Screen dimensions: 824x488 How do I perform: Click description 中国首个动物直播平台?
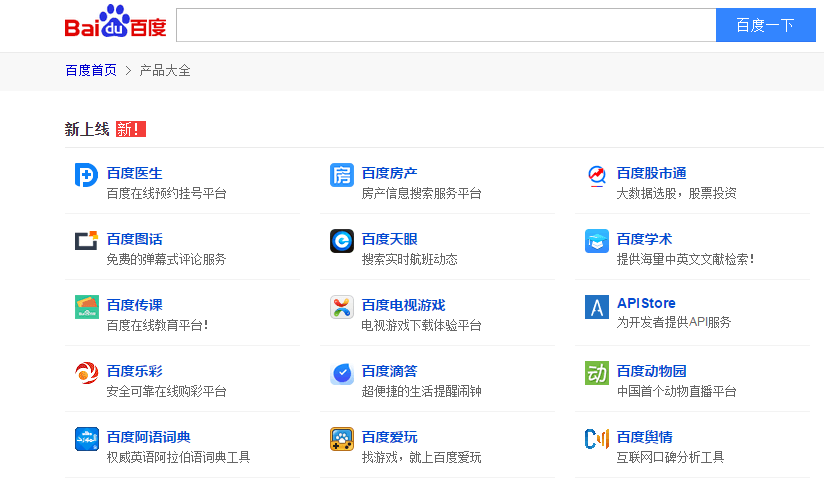click(x=676, y=391)
